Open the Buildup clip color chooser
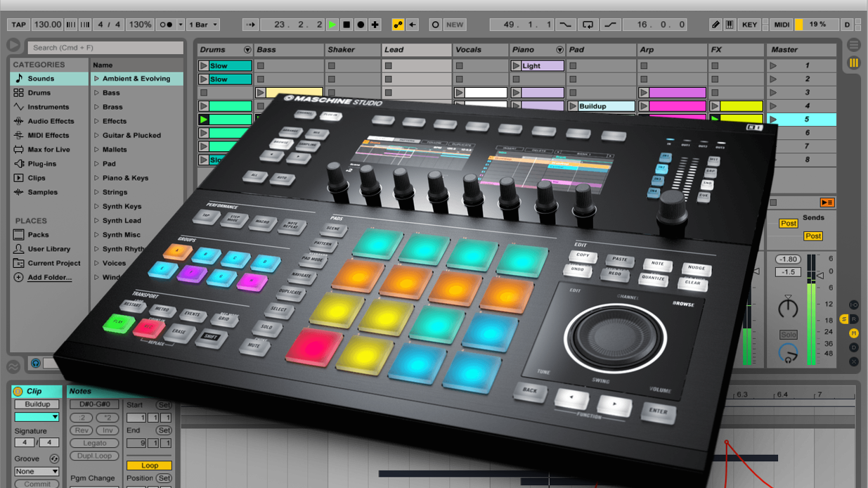Image resolution: width=868 pixels, height=488 pixels. pyautogui.click(x=37, y=417)
